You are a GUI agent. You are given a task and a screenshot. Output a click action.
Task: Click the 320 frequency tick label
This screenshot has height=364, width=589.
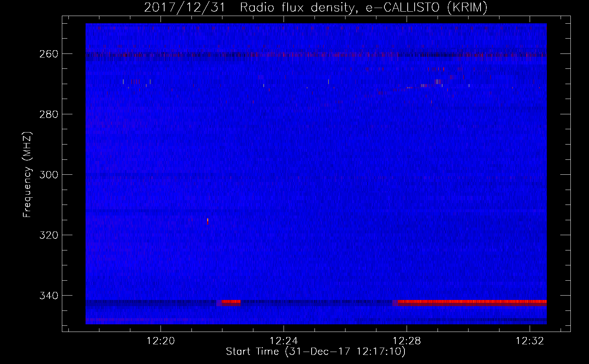[x=48, y=235]
